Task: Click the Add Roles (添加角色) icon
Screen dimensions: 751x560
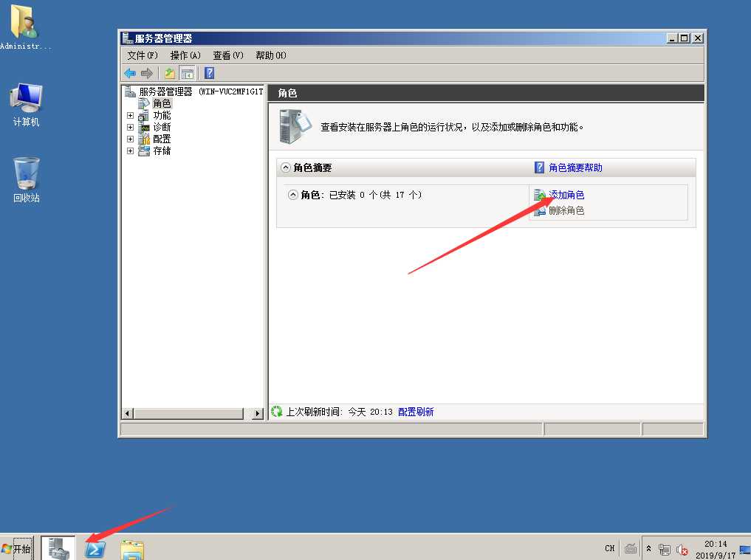Action: (540, 195)
